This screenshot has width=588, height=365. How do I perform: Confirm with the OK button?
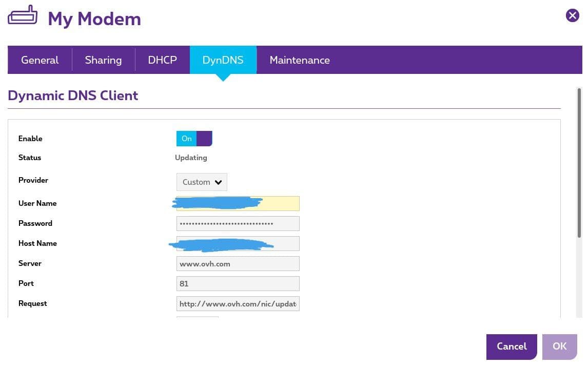(x=559, y=347)
